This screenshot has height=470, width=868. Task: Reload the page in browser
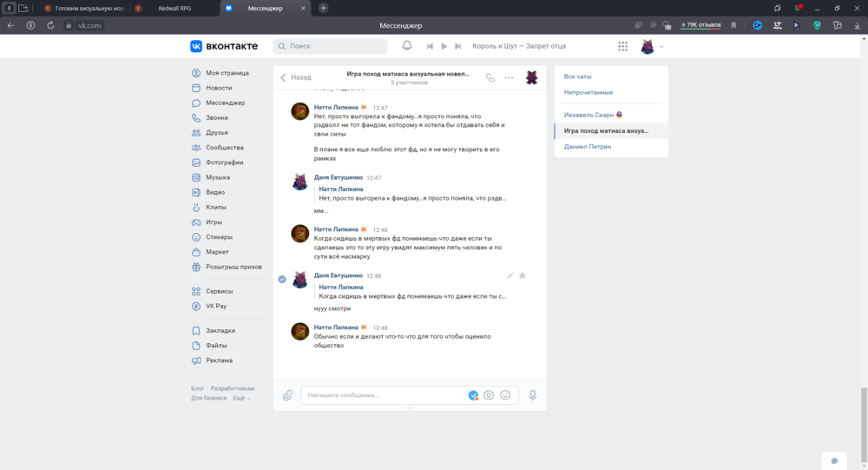click(50, 25)
